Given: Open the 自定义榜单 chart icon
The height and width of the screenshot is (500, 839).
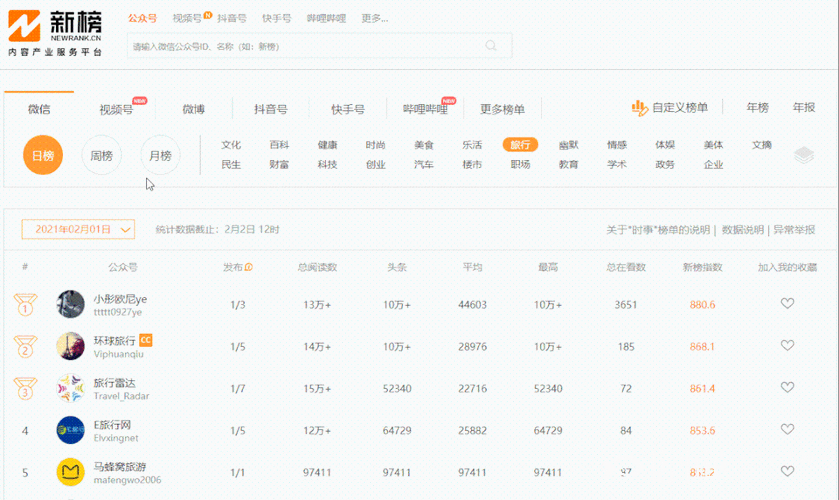Looking at the screenshot, I should (x=639, y=108).
